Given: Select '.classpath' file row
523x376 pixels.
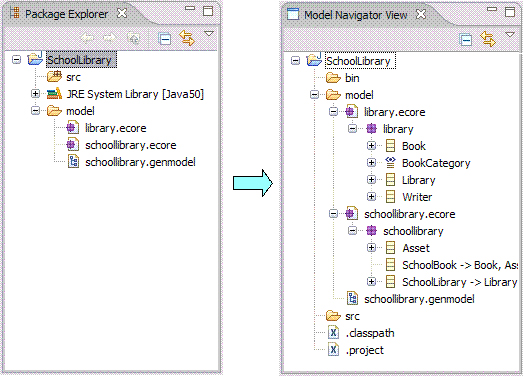Looking at the screenshot, I should click(x=370, y=333).
